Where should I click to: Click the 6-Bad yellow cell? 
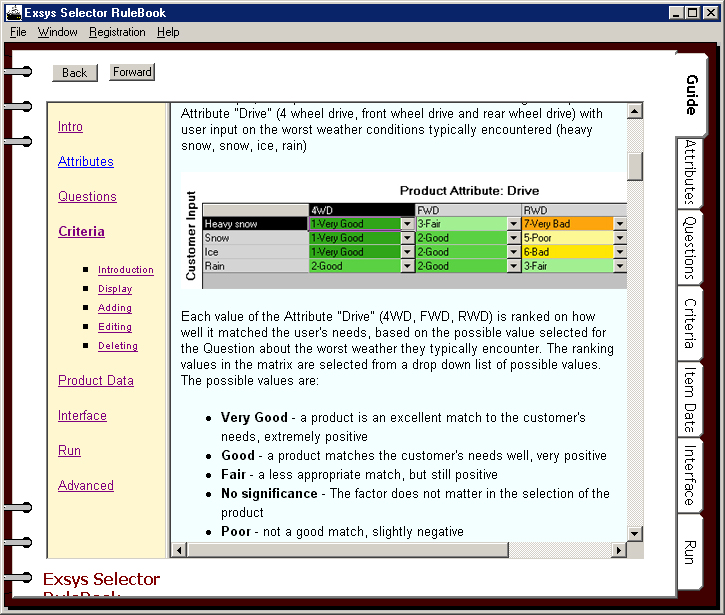[x=567, y=252]
